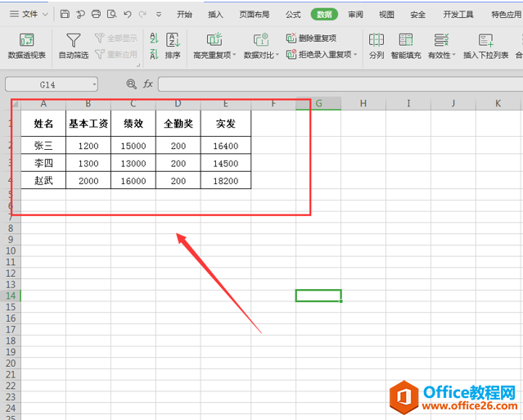Click the 分列 split columns icon
The height and width of the screenshot is (420, 523).
click(376, 40)
